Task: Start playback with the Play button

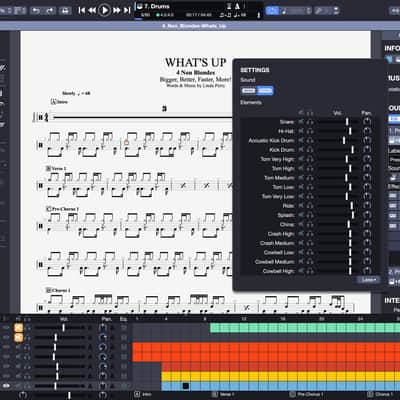Action: tap(104, 10)
